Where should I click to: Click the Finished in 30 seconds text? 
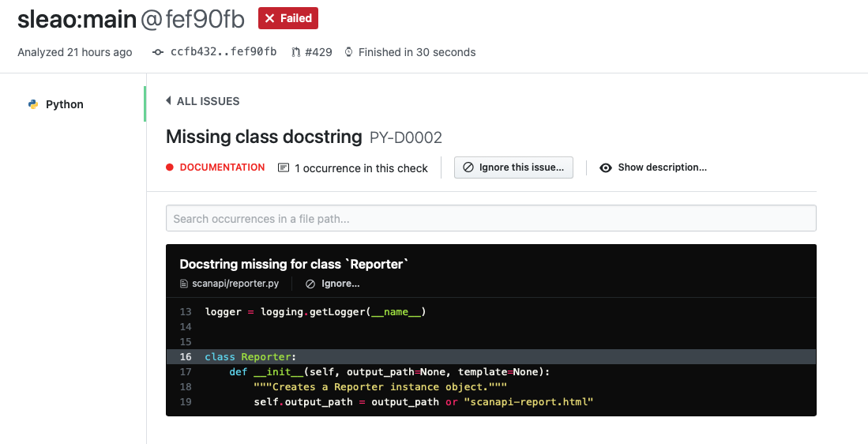point(417,52)
